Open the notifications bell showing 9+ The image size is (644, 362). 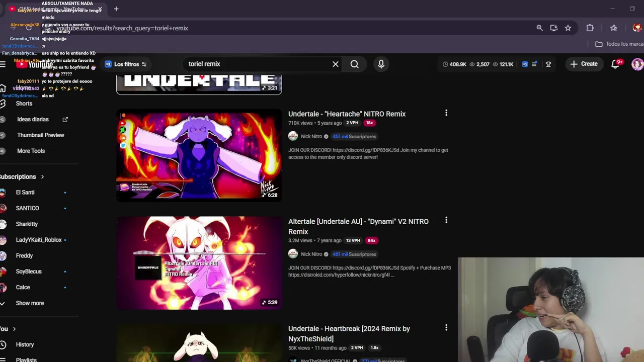pyautogui.click(x=616, y=64)
